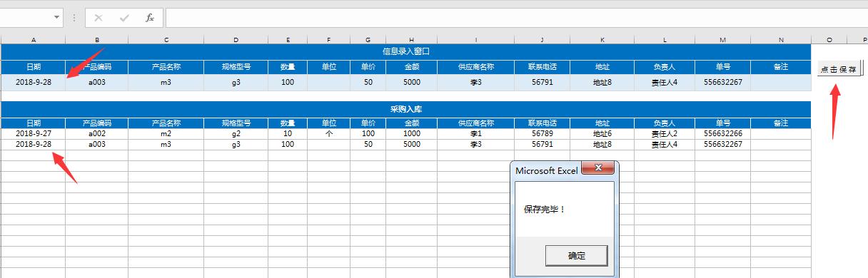The width and height of the screenshot is (868, 278).
Task: Select column F header
Action: coord(328,40)
